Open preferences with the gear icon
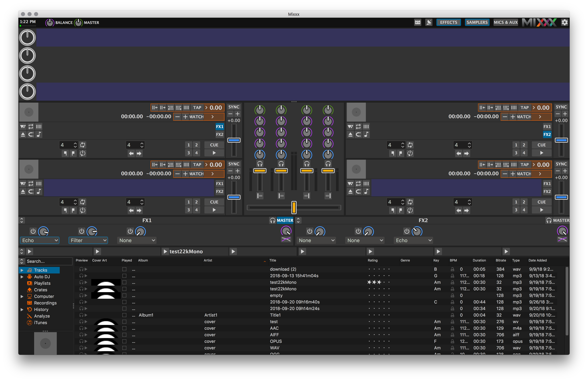Viewport: 588px width, 381px height. pyautogui.click(x=564, y=22)
